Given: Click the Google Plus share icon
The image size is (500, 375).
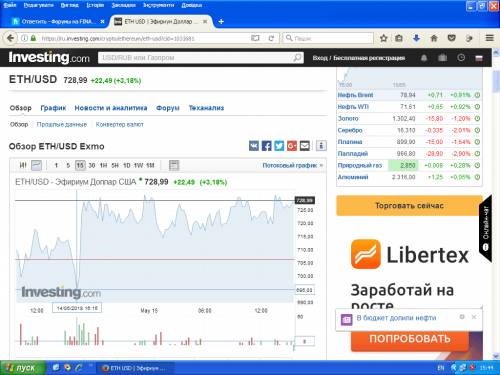Looking at the screenshot, I should [x=292, y=146].
